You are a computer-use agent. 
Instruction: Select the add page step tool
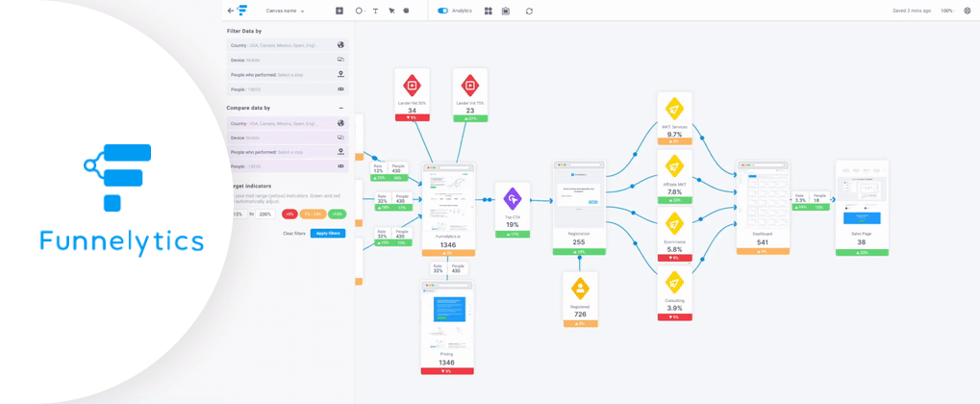(x=339, y=11)
